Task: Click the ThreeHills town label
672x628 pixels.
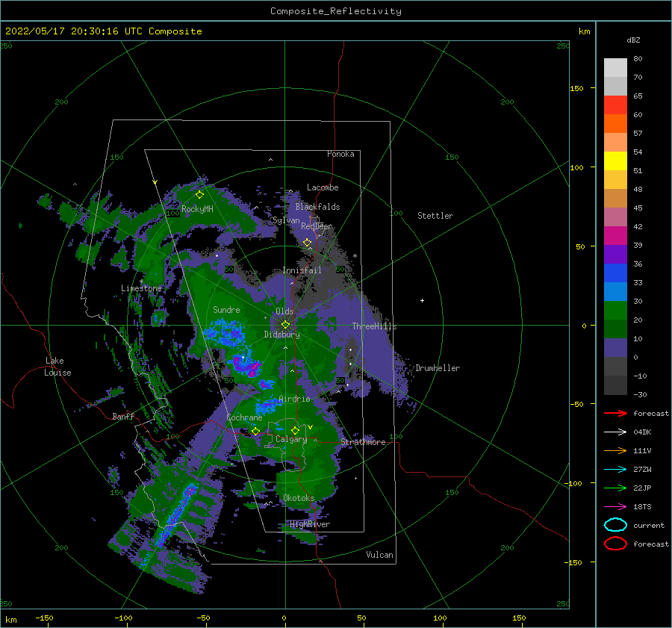Action: [374, 326]
